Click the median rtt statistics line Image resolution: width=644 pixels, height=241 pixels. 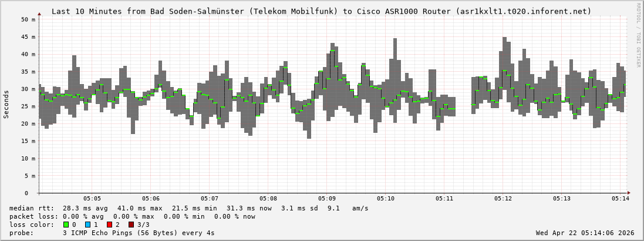[188, 208]
